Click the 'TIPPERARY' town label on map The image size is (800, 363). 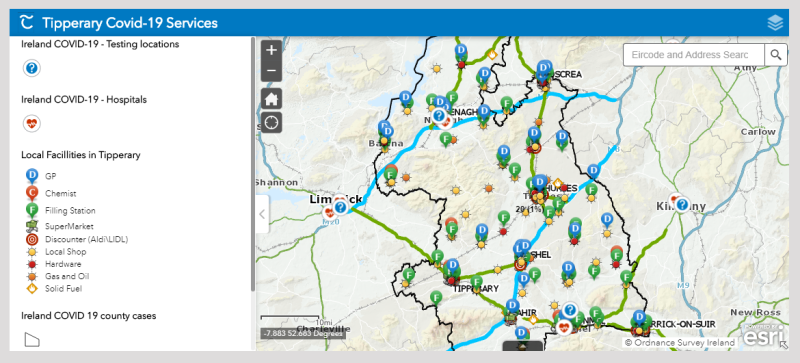(477, 289)
